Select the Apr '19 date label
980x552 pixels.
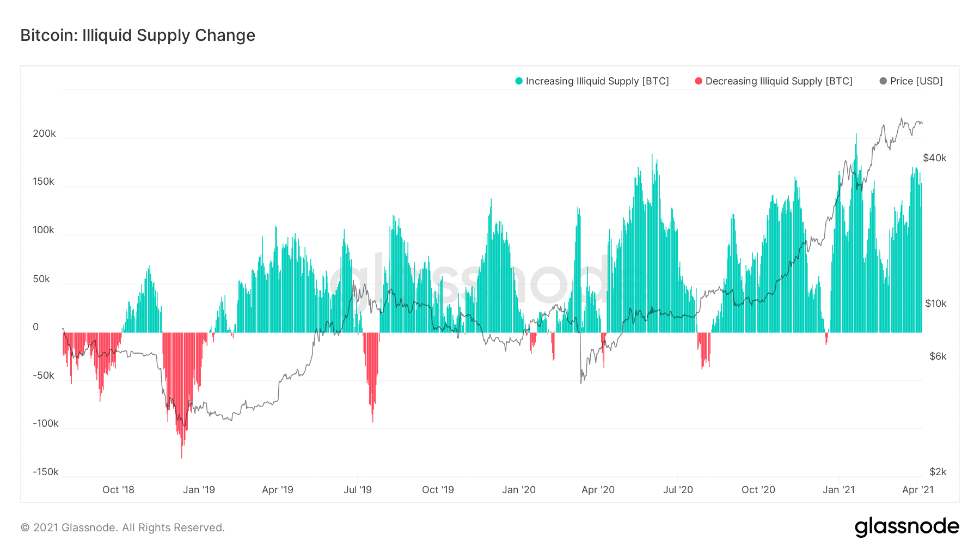point(278,490)
